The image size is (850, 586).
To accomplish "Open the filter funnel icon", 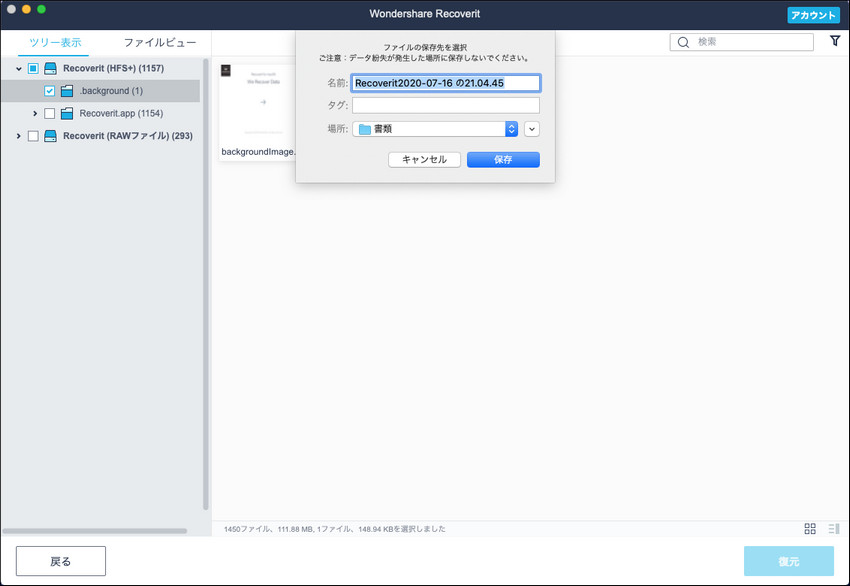I will click(835, 41).
